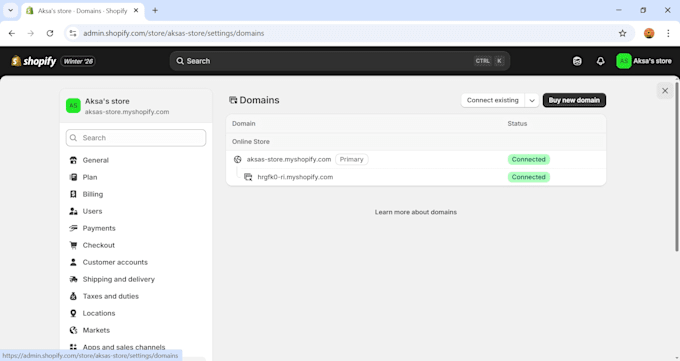Click the Plan icon in sidebar

73,177
